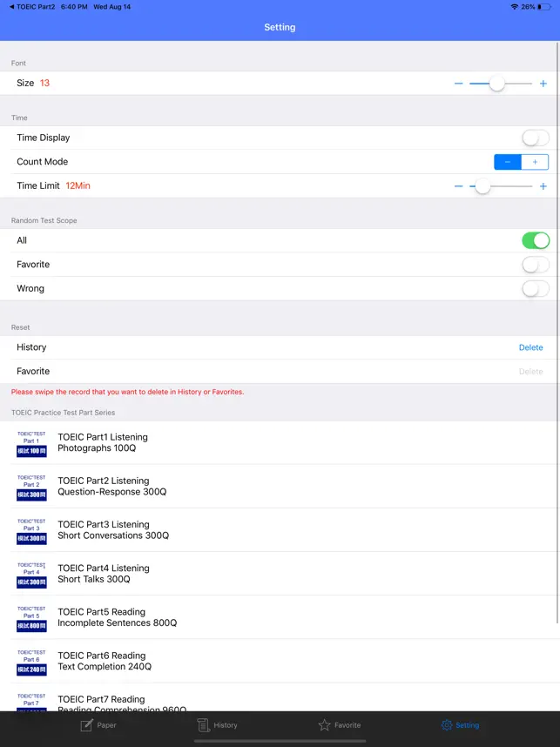Click the font Size slider
The height and width of the screenshot is (747, 560).
pos(501,84)
